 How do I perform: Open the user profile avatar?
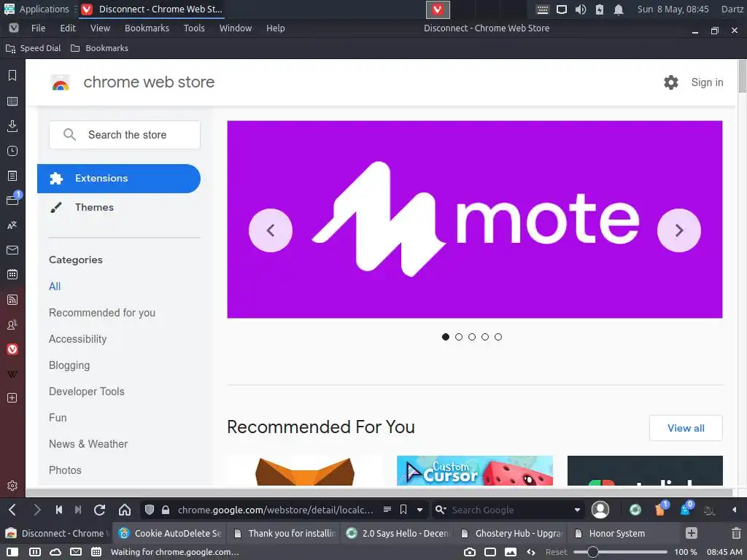pyautogui.click(x=600, y=510)
